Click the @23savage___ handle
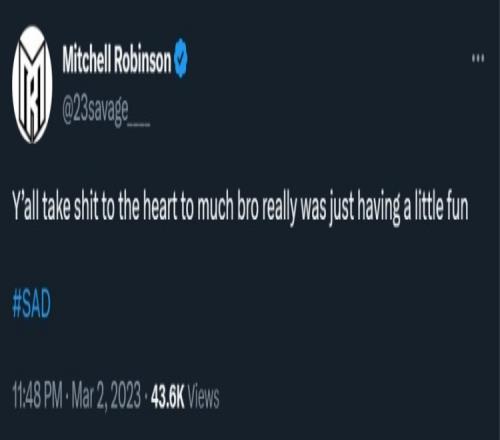The image size is (500, 440). pyautogui.click(x=106, y=112)
